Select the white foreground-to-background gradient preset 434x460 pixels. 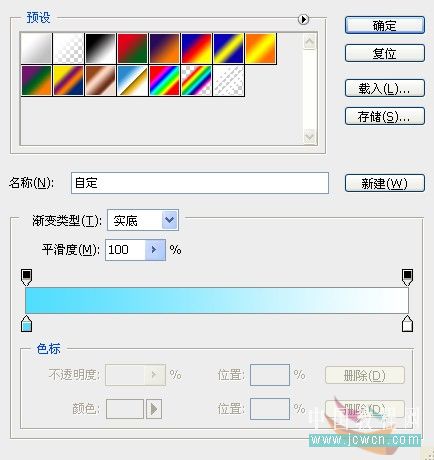pyautogui.click(x=36, y=48)
